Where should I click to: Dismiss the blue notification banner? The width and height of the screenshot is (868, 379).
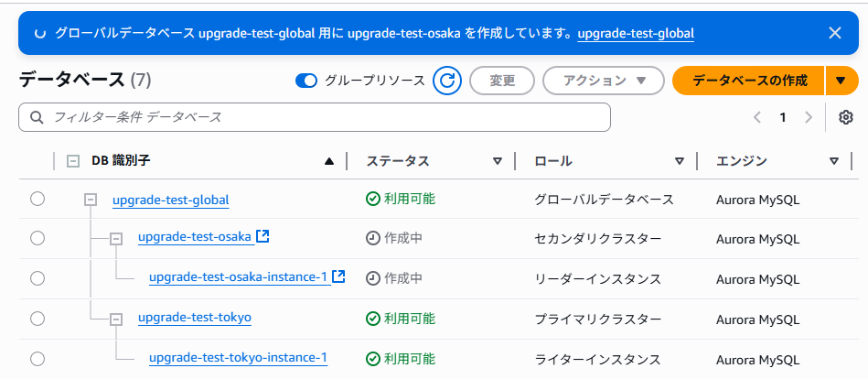click(835, 33)
